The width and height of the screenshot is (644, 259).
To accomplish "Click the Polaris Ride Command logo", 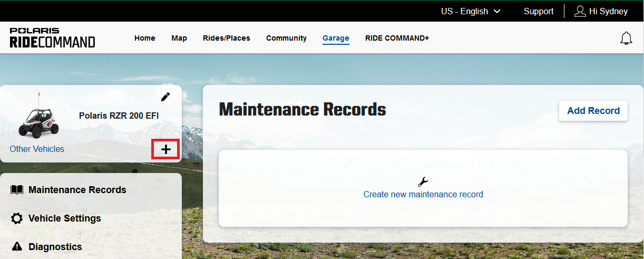I will 52,38.
